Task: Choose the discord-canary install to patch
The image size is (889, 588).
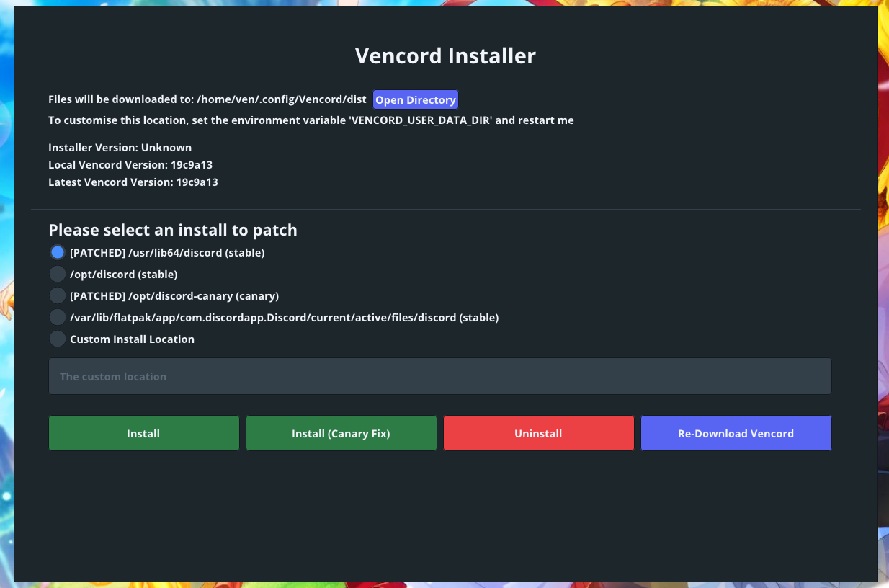Action: (x=58, y=295)
